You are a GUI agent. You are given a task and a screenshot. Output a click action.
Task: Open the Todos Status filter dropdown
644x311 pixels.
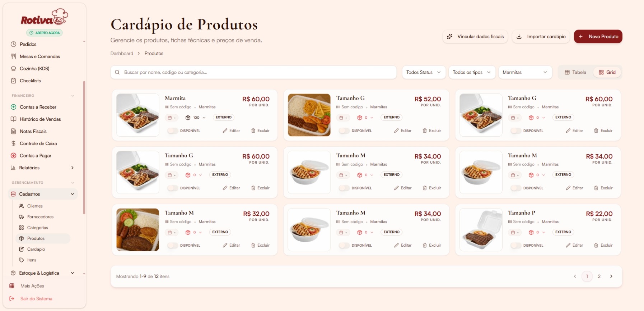click(x=424, y=72)
